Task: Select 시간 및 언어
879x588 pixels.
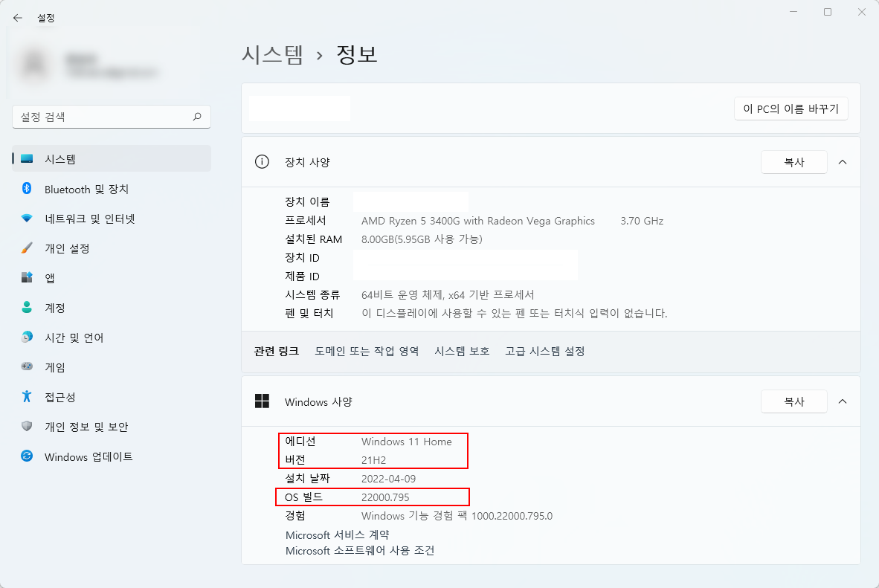Action: pyautogui.click(x=112, y=337)
